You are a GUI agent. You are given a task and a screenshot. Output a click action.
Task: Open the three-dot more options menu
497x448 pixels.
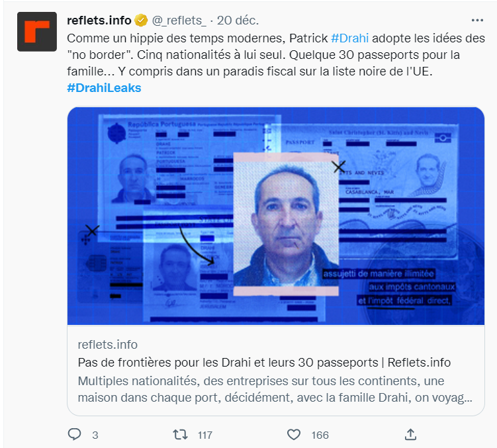tap(477, 21)
